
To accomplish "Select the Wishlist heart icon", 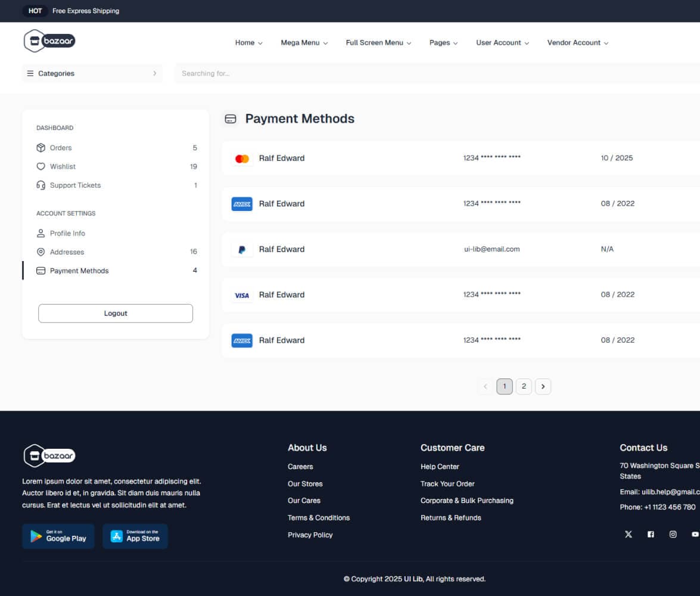I will [x=41, y=166].
